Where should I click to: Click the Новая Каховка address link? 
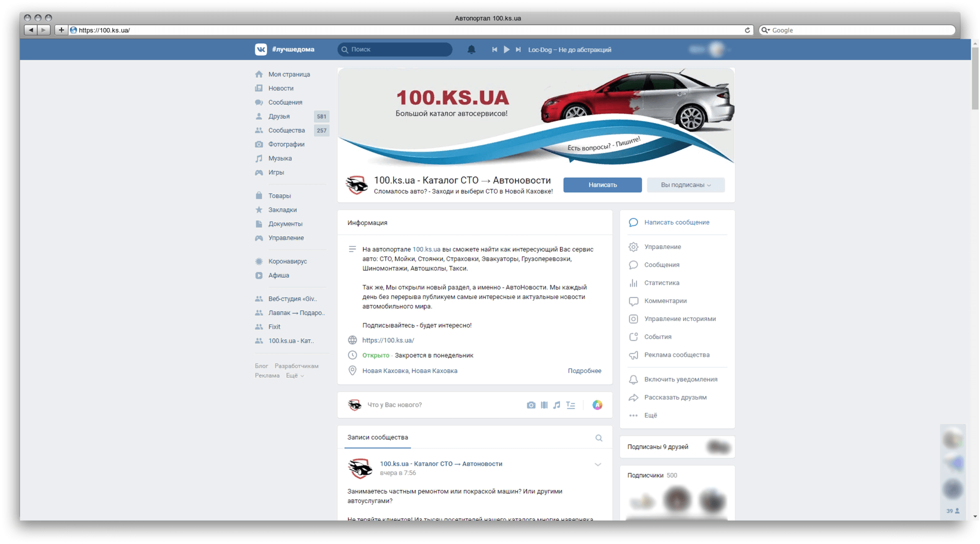[x=409, y=371]
